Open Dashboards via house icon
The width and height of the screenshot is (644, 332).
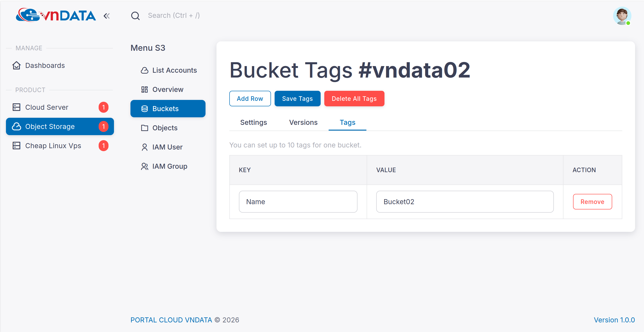coord(16,65)
